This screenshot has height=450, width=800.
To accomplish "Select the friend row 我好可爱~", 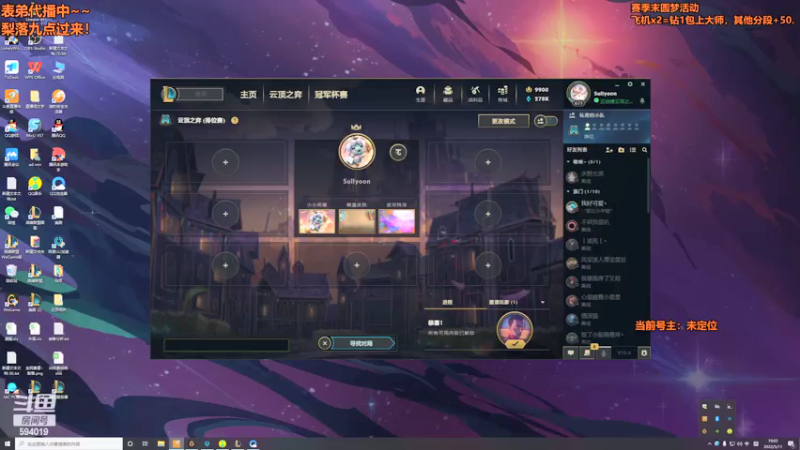I will [606, 206].
